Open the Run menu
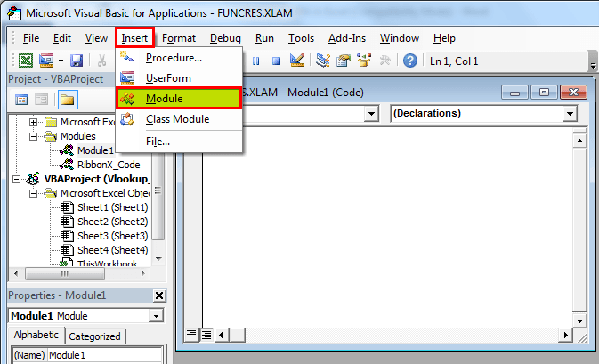Viewport: 599px width, 364px height. tap(264, 38)
